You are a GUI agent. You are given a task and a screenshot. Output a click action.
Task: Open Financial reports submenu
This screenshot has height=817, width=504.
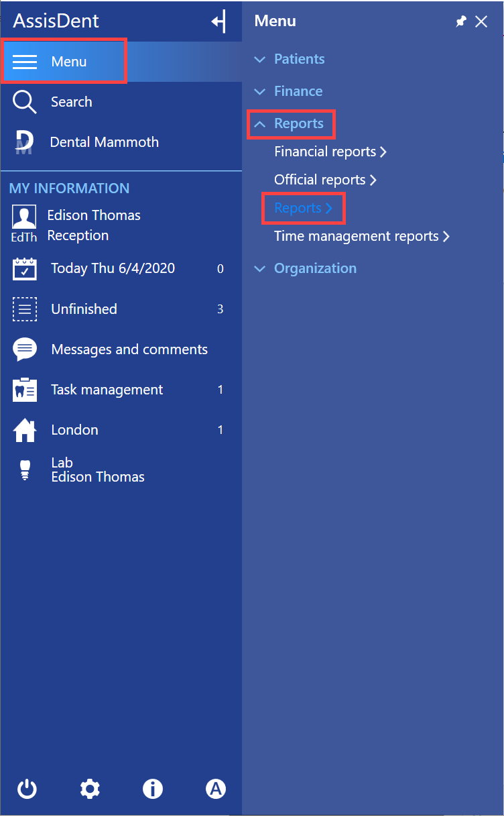(330, 152)
